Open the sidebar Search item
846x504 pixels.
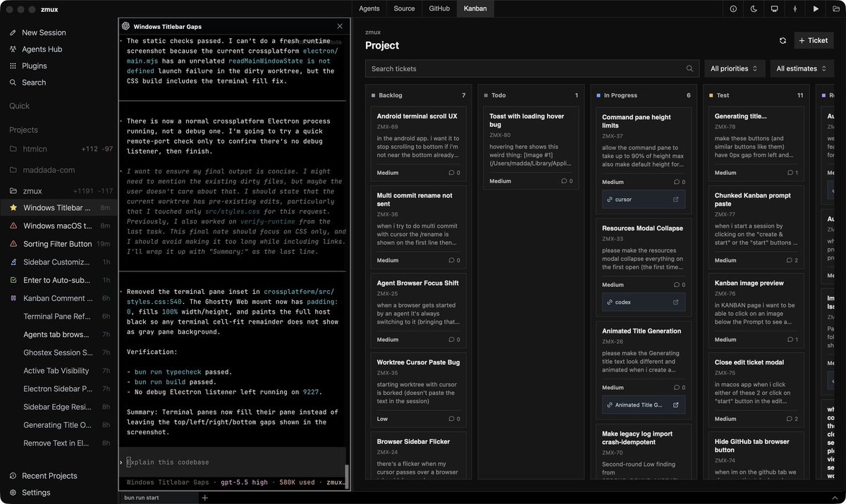tap(34, 82)
